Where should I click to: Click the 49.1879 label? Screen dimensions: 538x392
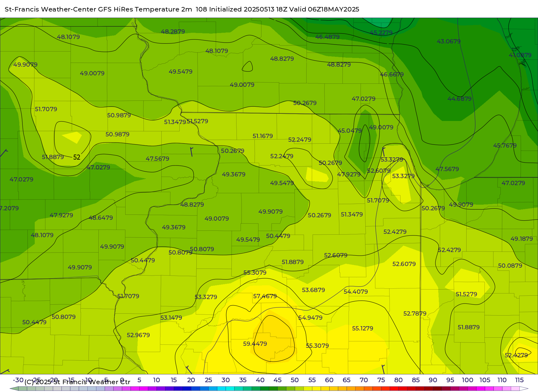click(x=522, y=239)
